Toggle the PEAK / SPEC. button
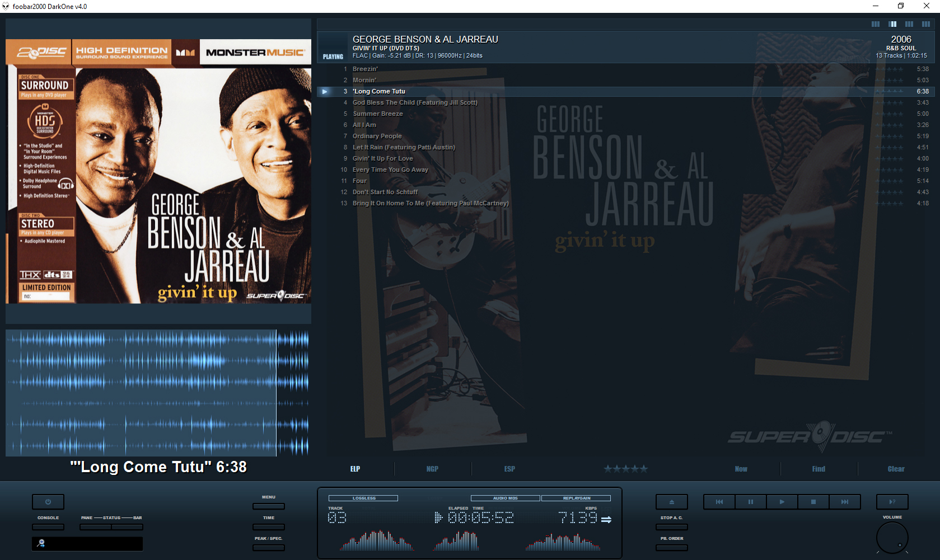The height and width of the screenshot is (560, 940). pos(269,548)
